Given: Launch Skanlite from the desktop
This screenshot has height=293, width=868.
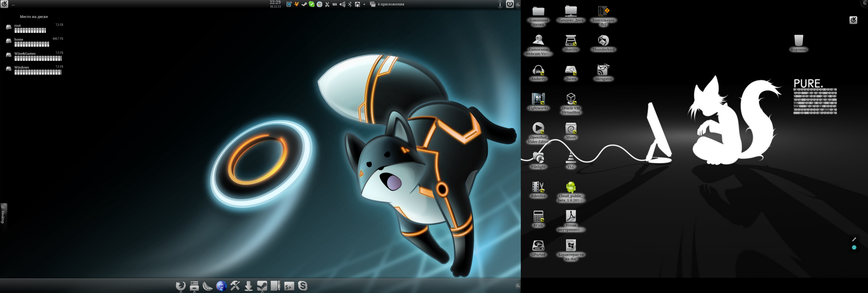Looking at the screenshot, I should [x=571, y=43].
